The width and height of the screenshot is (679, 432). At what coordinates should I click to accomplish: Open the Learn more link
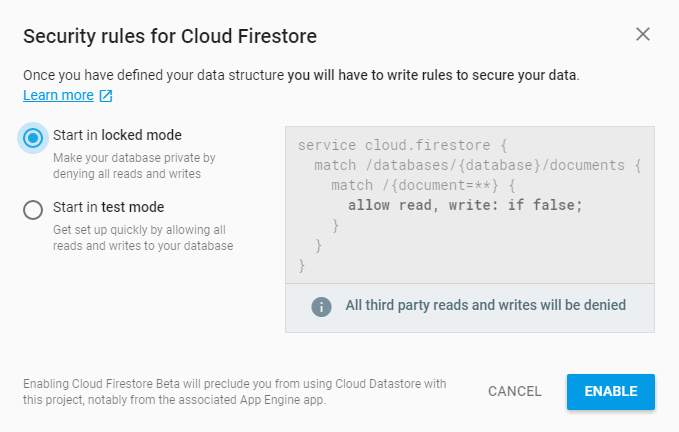click(x=58, y=95)
